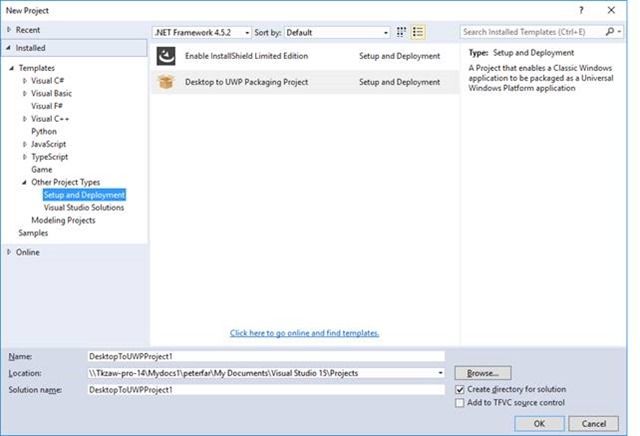Expand the Online section

[x=9, y=252]
